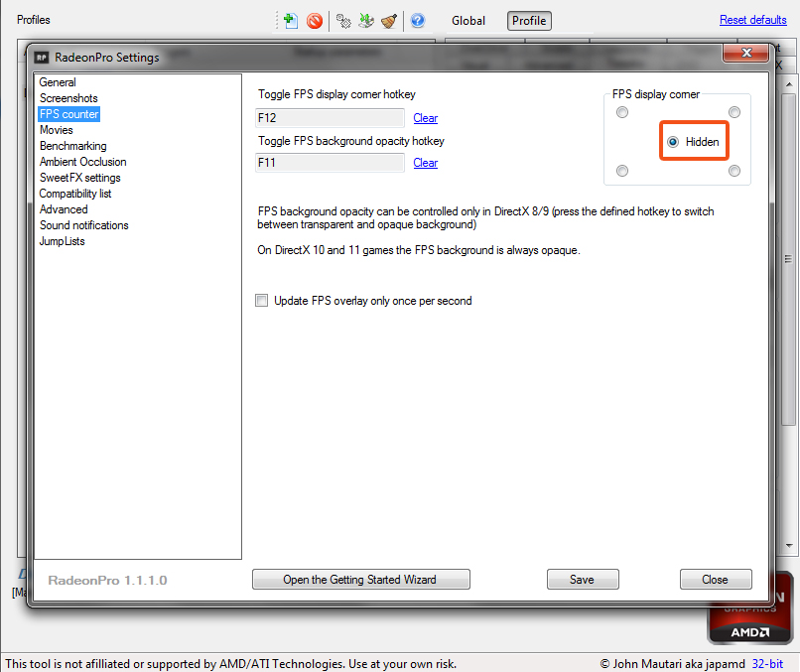This screenshot has height=672, width=800.
Task: Click the main window scrollbar down arrow
Action: (789, 546)
